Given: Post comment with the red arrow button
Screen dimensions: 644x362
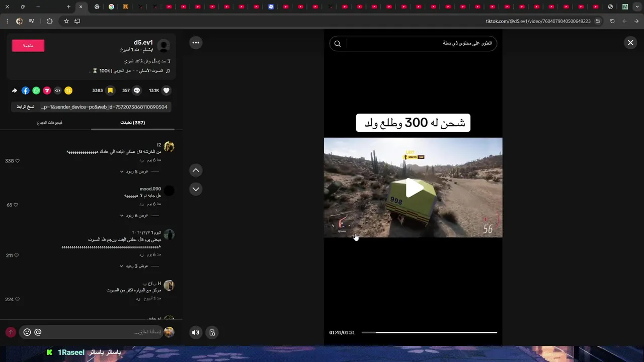Looking at the screenshot, I should (11, 332).
